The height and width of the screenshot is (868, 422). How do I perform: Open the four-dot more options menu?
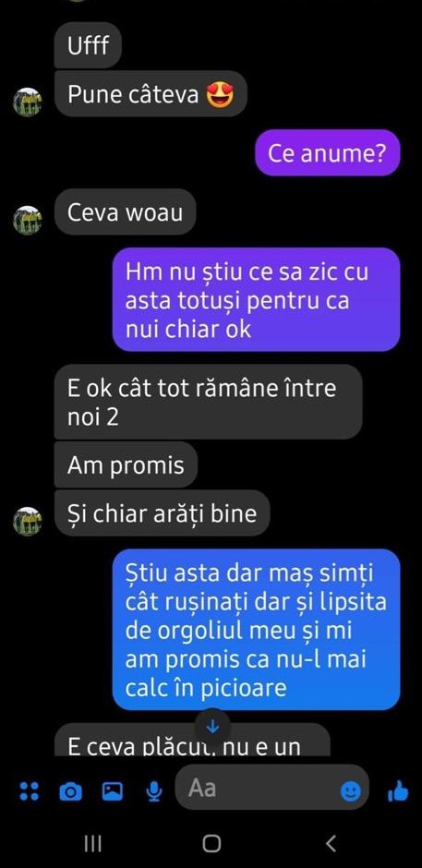(29, 791)
